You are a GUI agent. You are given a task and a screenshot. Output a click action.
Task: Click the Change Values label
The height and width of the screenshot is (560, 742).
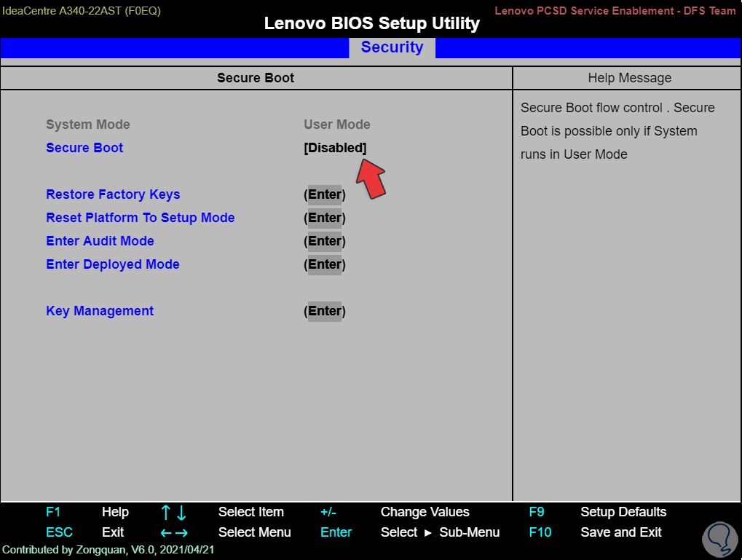point(425,512)
